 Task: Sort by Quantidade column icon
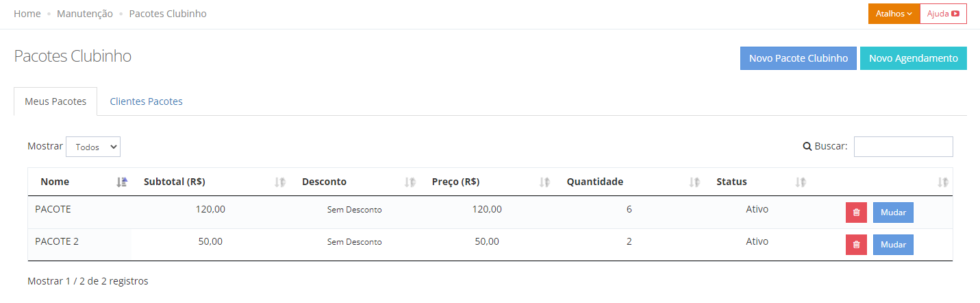click(694, 182)
